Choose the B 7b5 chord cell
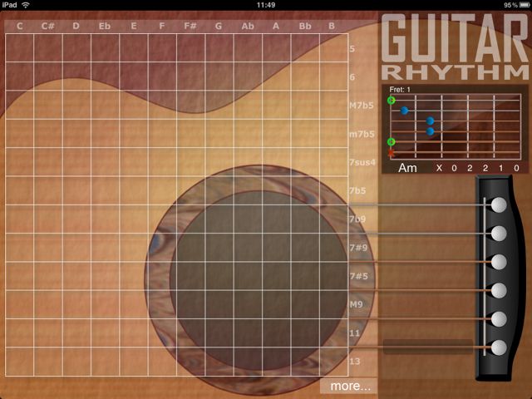The width and height of the screenshot is (532, 399). (x=334, y=190)
